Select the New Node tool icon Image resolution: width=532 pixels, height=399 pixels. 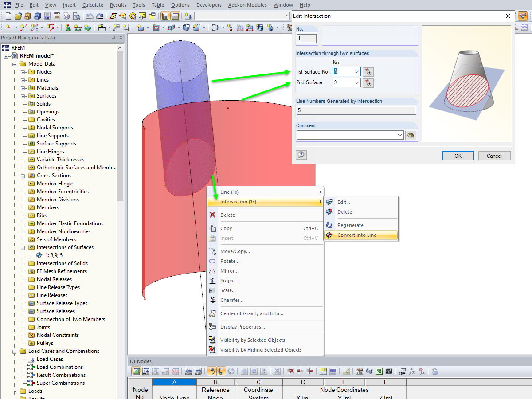[x=8, y=27]
